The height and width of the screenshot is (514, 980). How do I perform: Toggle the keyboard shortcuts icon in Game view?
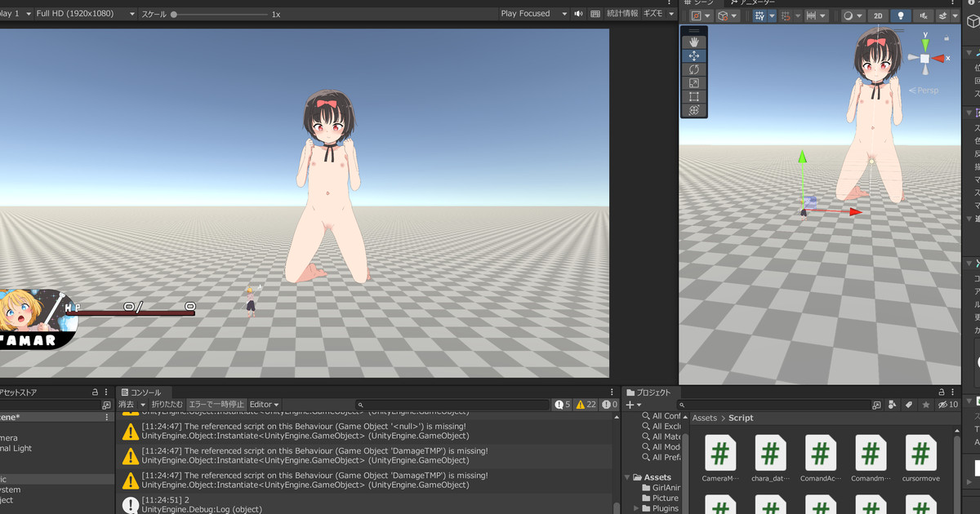point(595,14)
